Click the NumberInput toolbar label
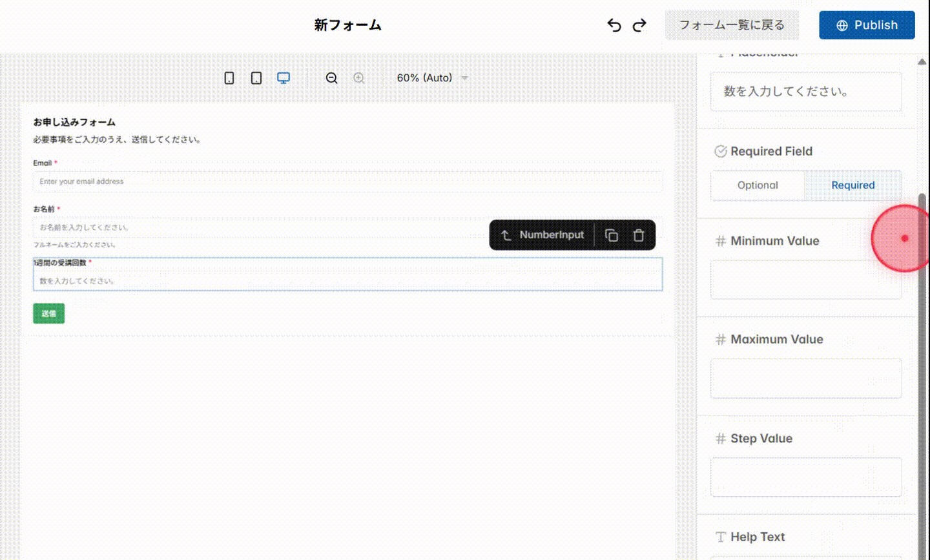This screenshot has height=560, width=930. click(x=552, y=234)
